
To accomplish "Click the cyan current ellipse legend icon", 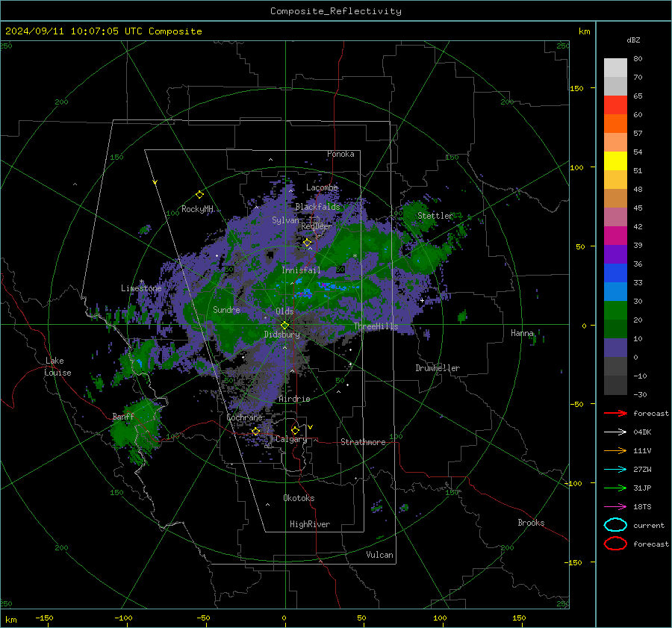I will coord(615,525).
